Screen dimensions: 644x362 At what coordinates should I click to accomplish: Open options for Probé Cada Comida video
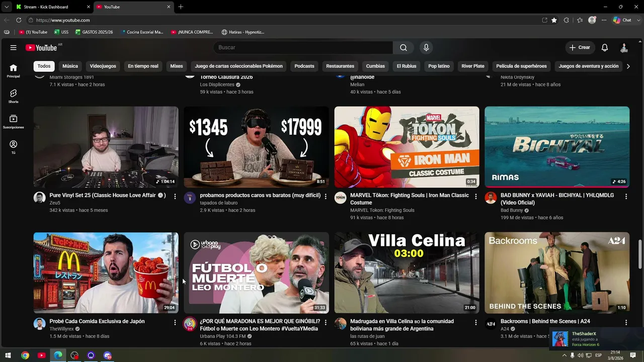175,322
